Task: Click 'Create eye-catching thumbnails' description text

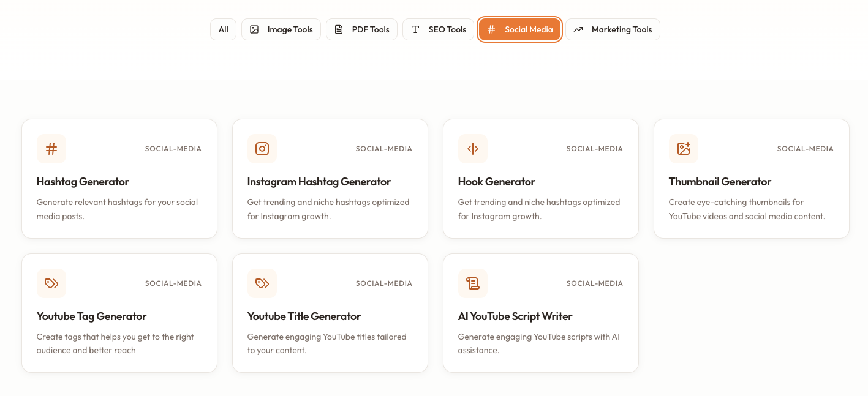Action: coord(747,209)
